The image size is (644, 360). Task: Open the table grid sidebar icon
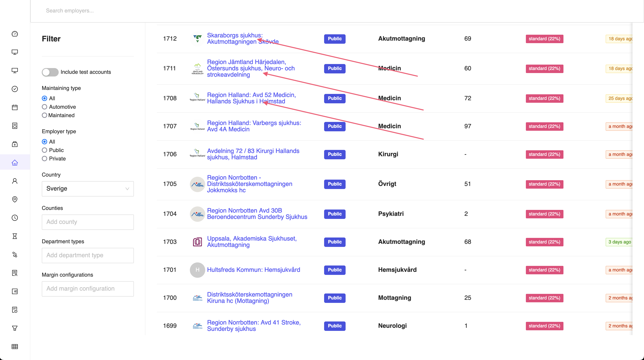coord(15,347)
